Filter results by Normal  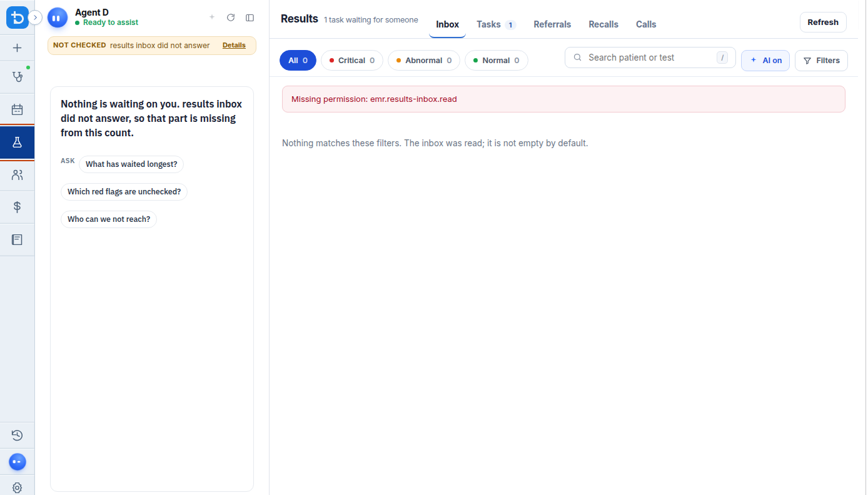[x=497, y=61]
